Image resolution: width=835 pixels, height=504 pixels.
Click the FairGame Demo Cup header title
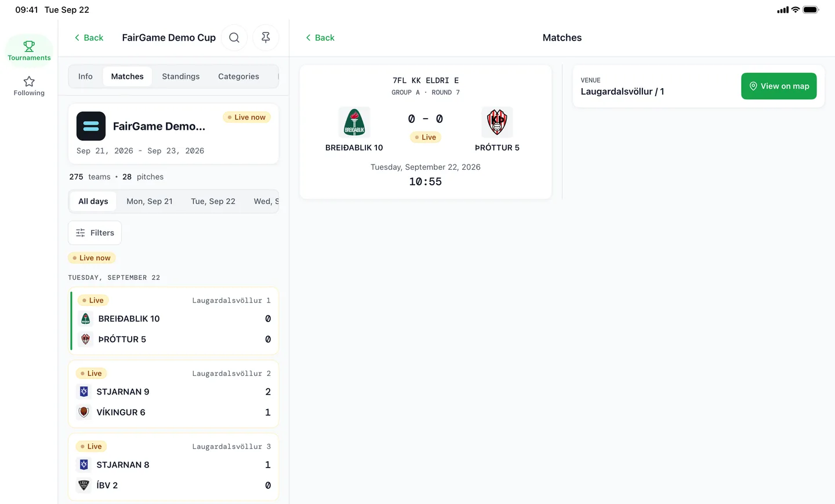[169, 38]
